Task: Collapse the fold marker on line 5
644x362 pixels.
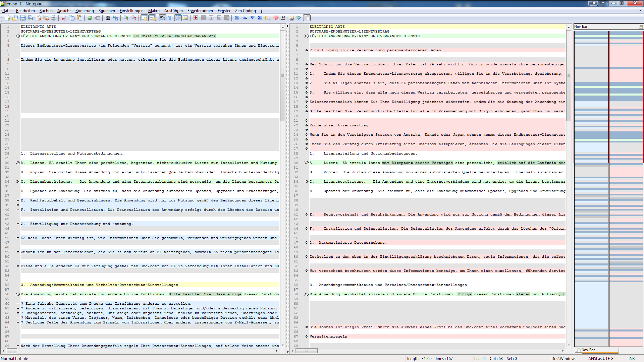Action: (x=18, y=46)
